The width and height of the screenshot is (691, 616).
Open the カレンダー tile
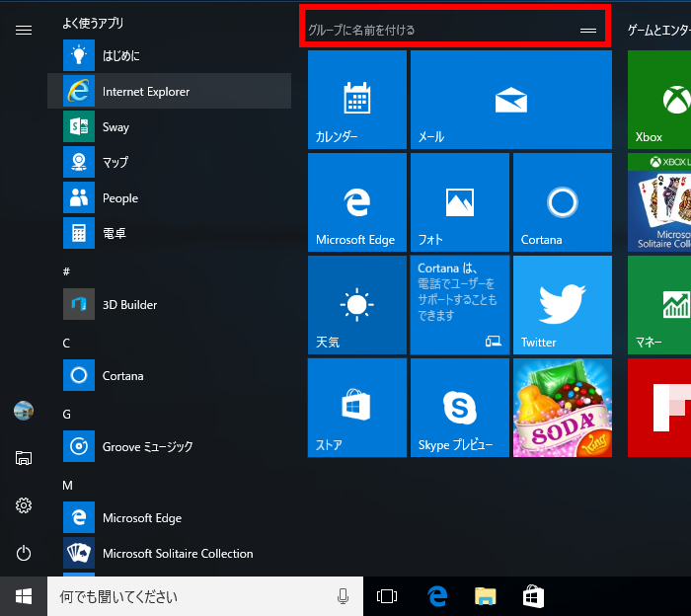tap(357, 100)
